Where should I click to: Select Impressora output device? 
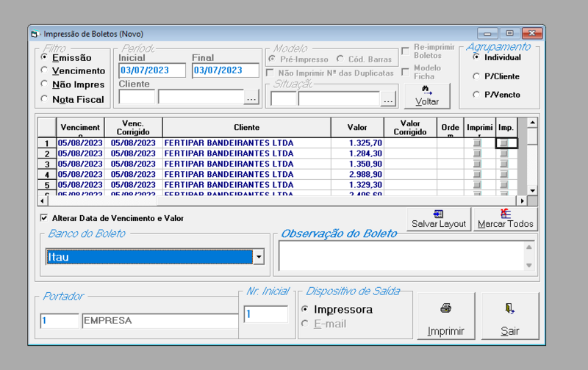point(305,309)
